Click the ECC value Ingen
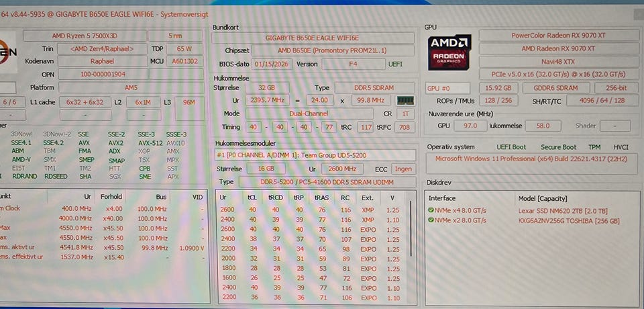This screenshot has width=644, height=309. pyautogui.click(x=403, y=169)
